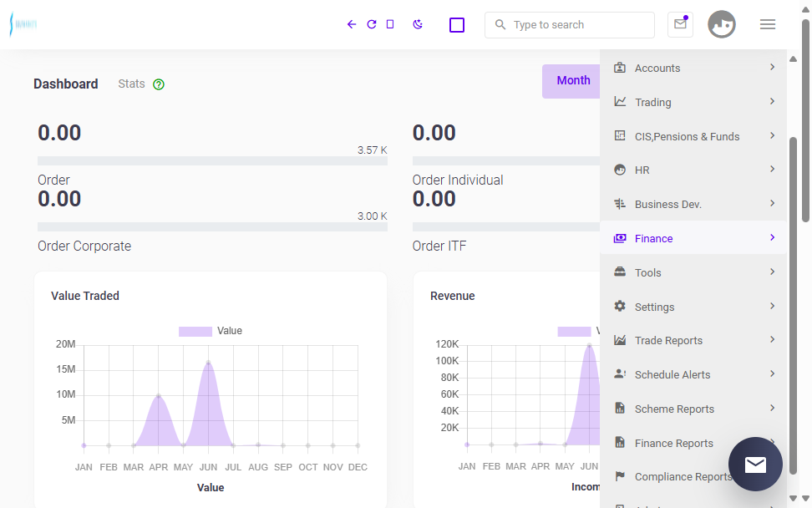Viewport: 812px width, 508px height.
Task: Click the back arrow icon in header
Action: (x=352, y=24)
